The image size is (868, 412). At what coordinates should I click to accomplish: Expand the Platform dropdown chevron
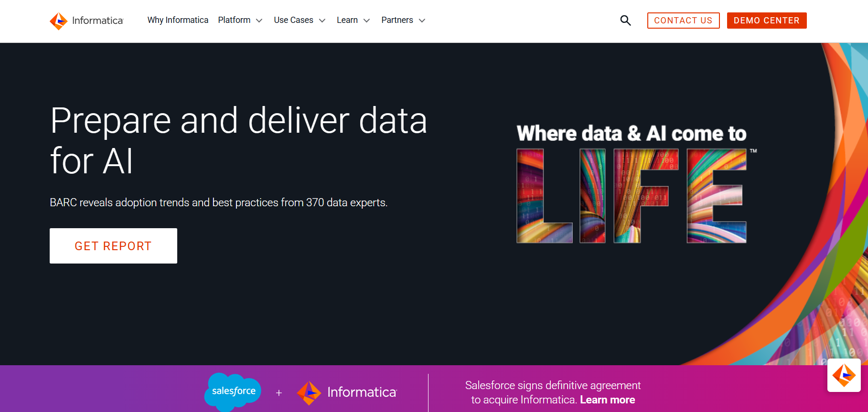[x=259, y=21]
